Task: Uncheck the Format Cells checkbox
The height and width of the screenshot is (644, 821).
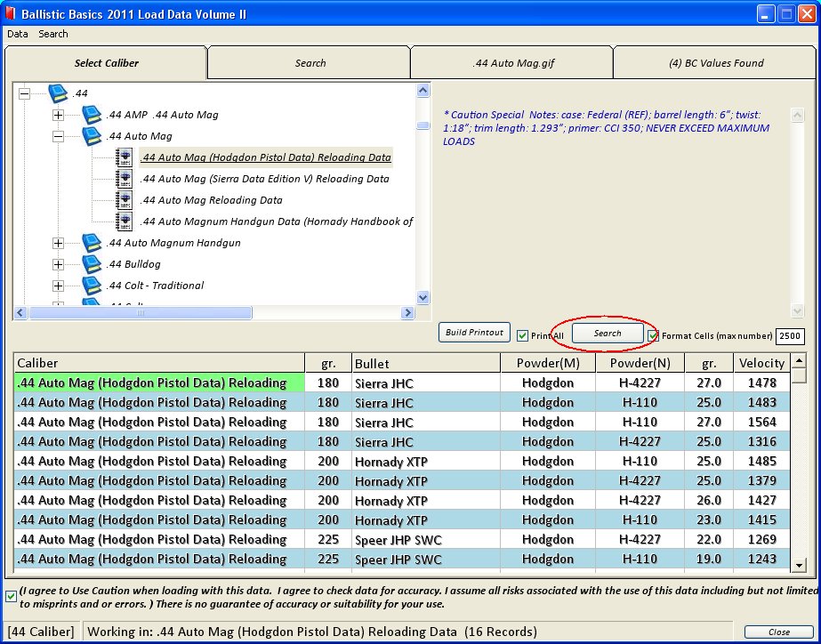Action: click(x=654, y=335)
